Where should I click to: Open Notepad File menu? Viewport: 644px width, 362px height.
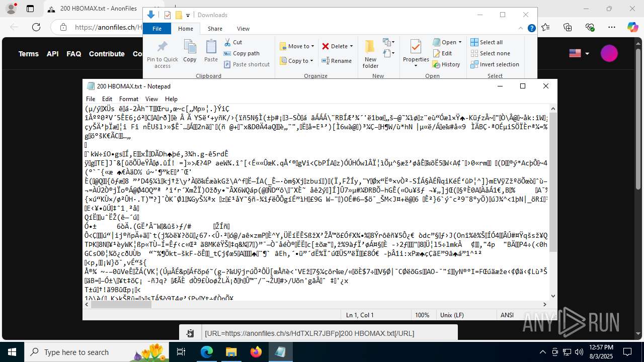point(91,99)
